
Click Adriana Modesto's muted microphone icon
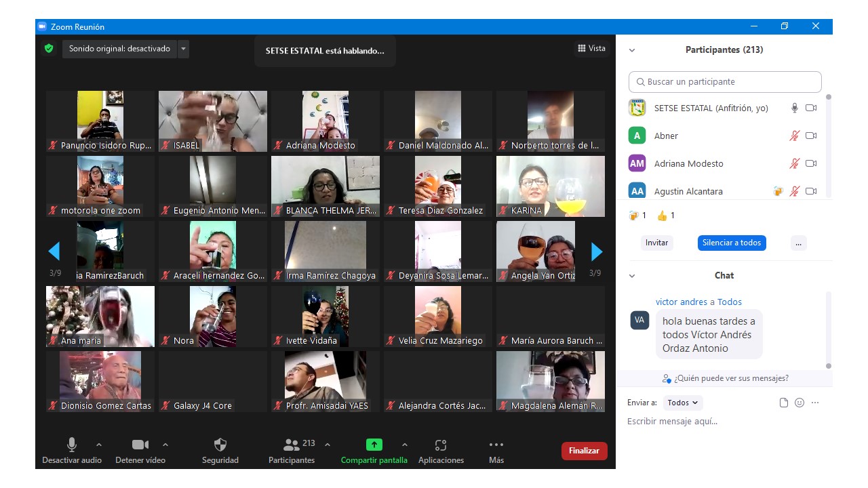coord(794,163)
